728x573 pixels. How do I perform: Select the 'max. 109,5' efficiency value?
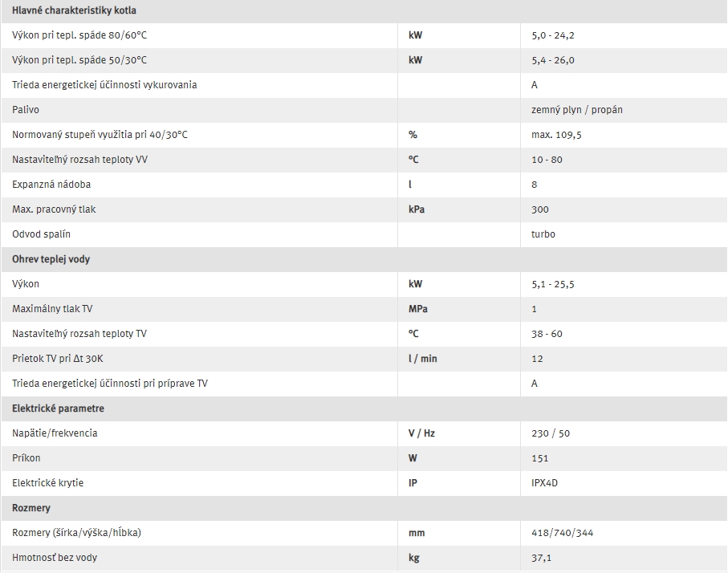tap(556, 135)
